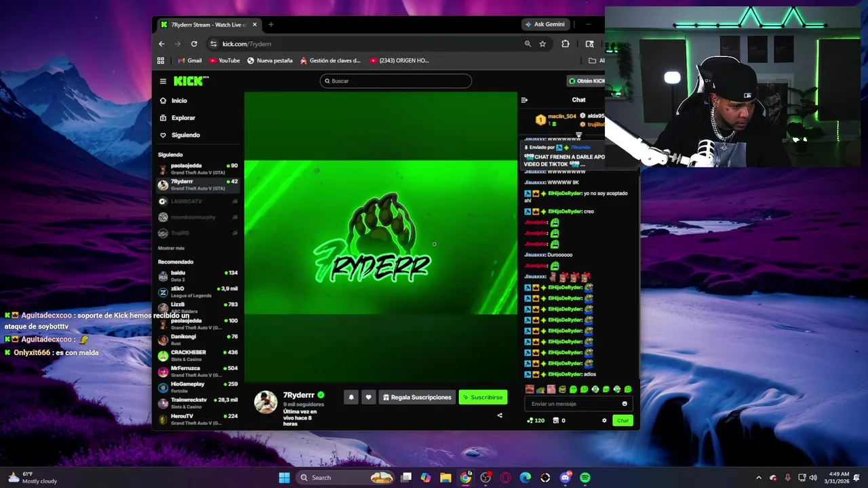Open baidu Dota 2 recommended channel

pyautogui.click(x=198, y=276)
